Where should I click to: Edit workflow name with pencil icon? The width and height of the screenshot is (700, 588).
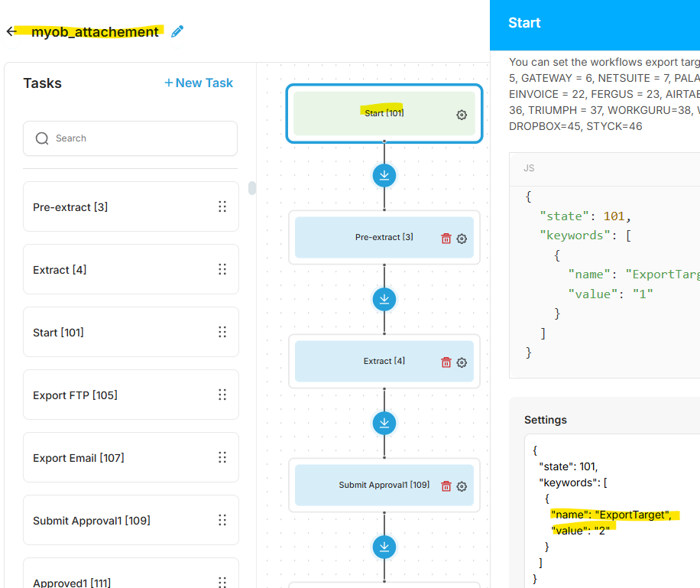[x=177, y=31]
